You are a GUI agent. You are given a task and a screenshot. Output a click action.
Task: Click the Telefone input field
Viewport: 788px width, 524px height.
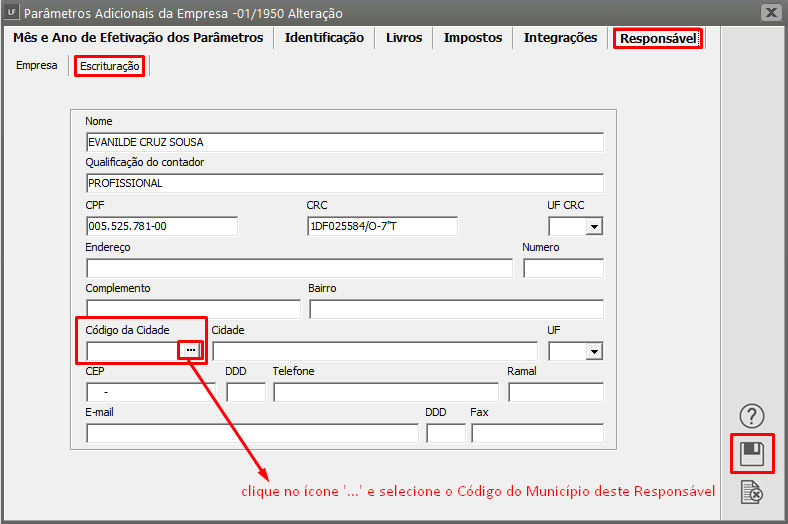click(x=385, y=392)
